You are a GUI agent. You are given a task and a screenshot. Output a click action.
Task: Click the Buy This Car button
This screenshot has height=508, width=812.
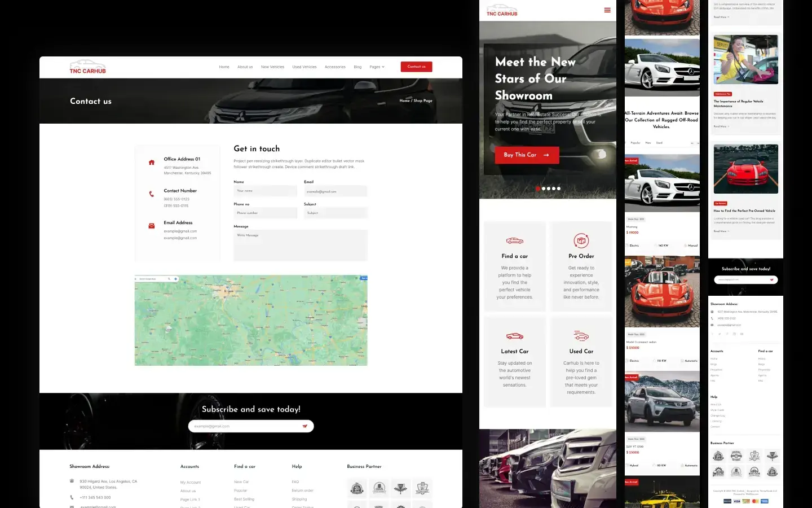[526, 155]
